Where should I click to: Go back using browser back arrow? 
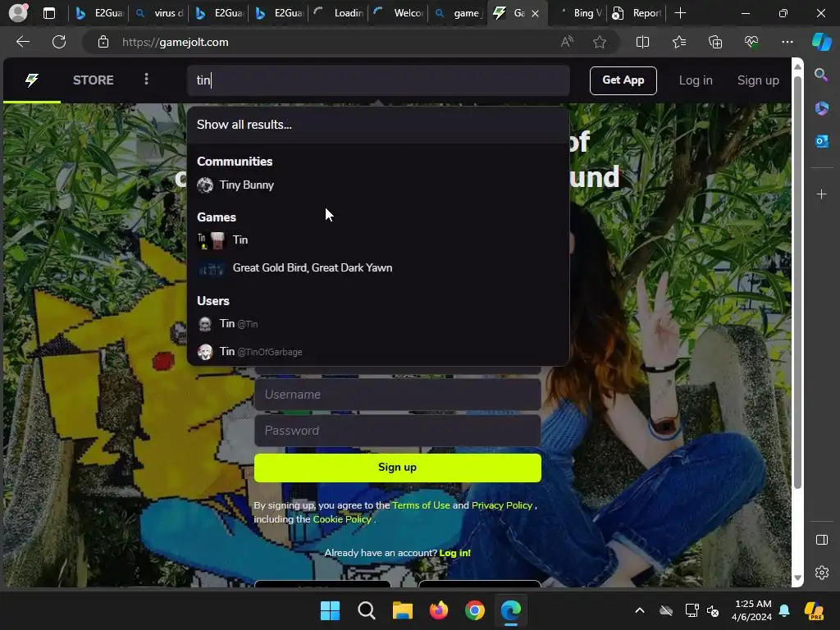(x=22, y=42)
